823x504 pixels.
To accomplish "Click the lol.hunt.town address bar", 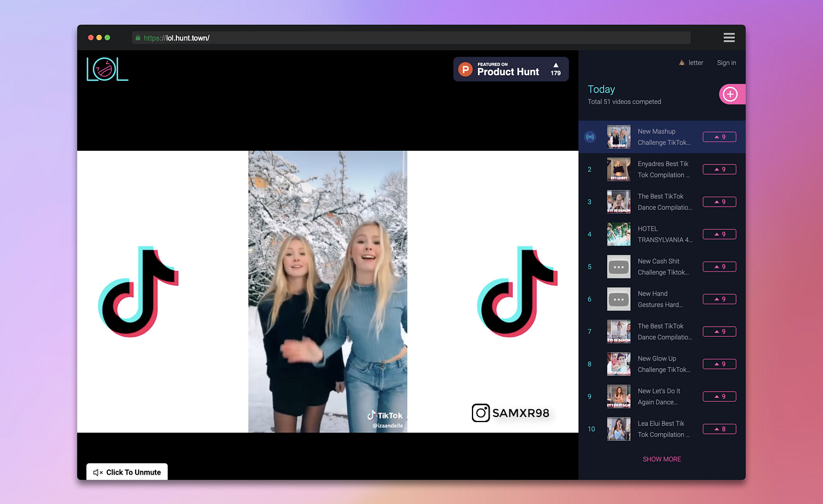I will 411,38.
